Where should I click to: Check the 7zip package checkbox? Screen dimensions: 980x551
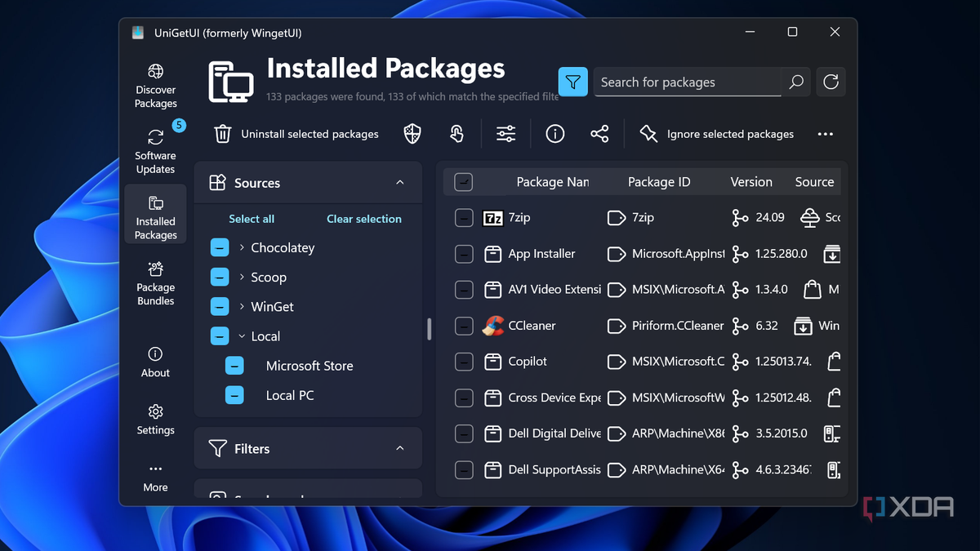(x=464, y=218)
